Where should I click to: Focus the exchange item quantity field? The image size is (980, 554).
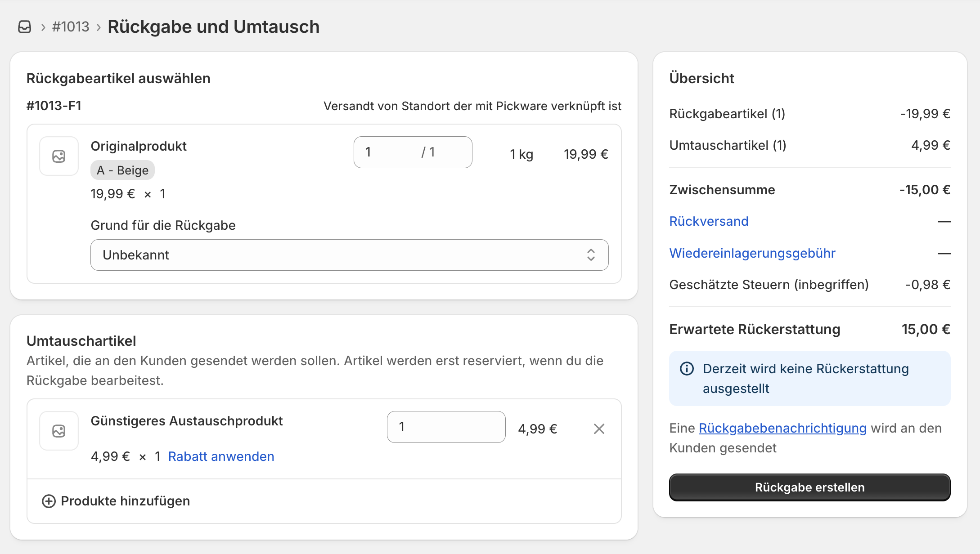pos(445,427)
